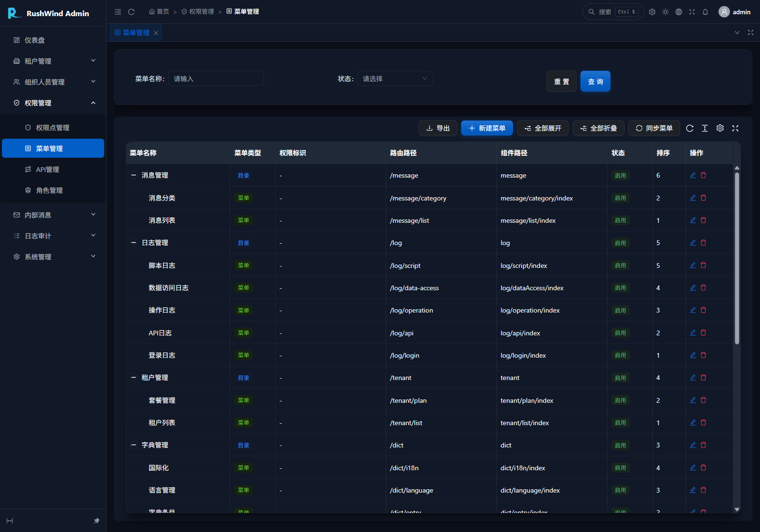Open the settings gear in the top header

652,12
